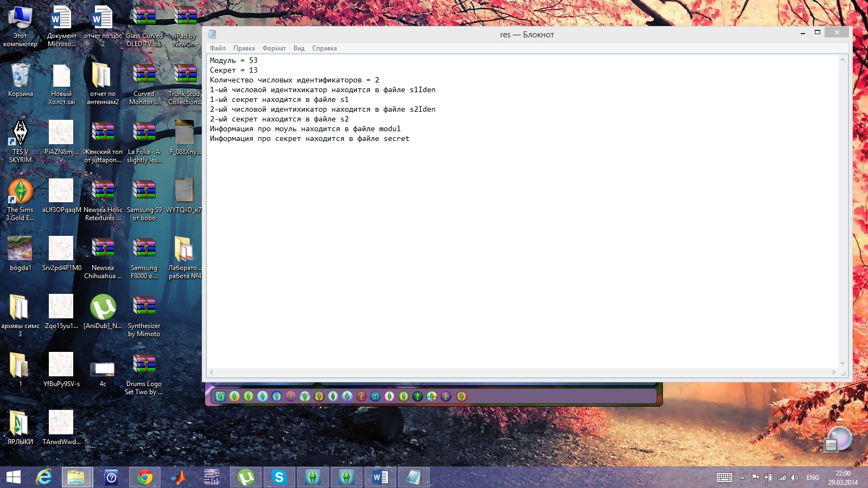Image resolution: width=868 pixels, height=488 pixels.
Task: Select the 'отчет по антеннам2' folder icon
Action: [103, 84]
